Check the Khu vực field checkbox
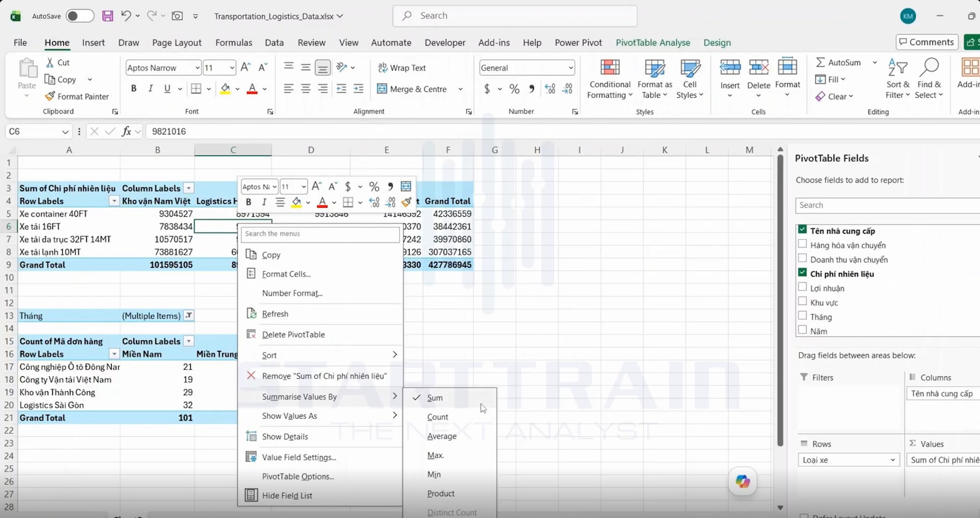The width and height of the screenshot is (980, 518). [802, 302]
